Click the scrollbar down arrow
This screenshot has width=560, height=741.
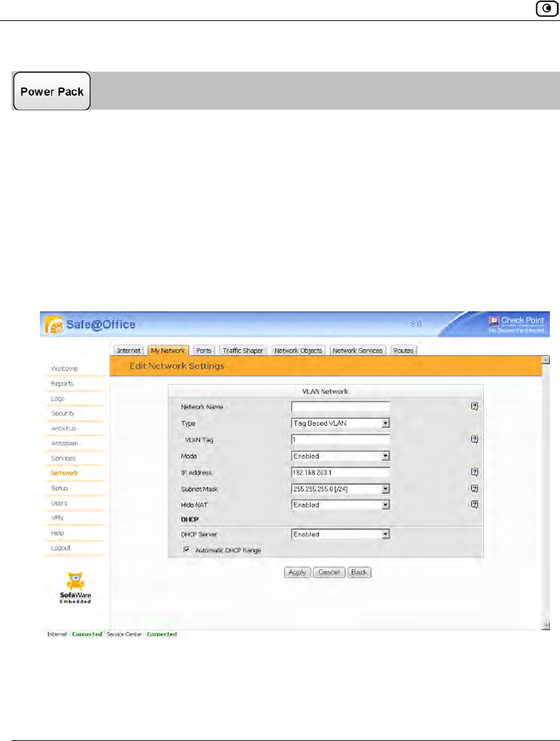tap(546, 626)
